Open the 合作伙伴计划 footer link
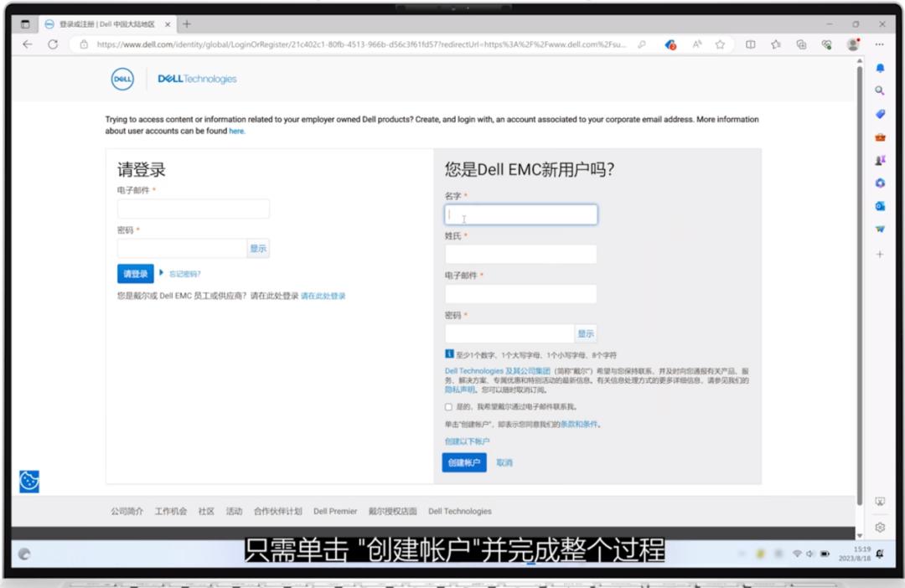 click(x=278, y=511)
